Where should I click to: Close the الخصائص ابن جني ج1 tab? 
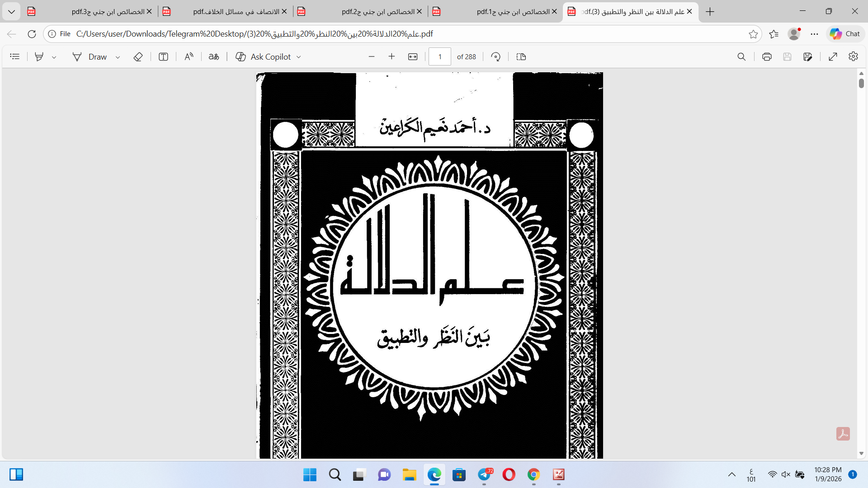555,12
